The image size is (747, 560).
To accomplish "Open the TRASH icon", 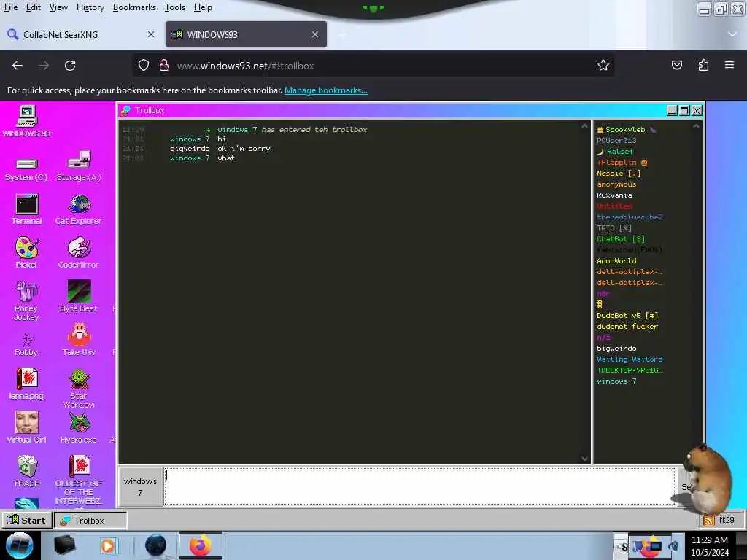I will (x=27, y=471).
